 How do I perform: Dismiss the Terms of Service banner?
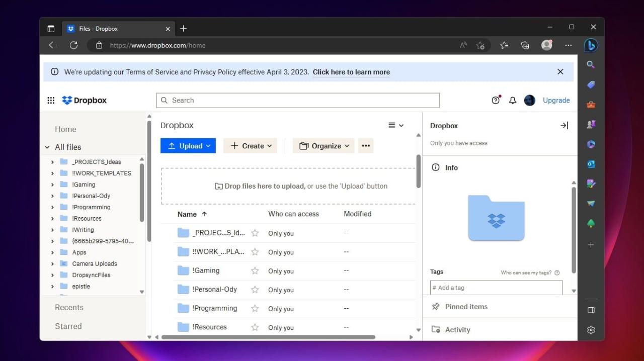pos(560,72)
